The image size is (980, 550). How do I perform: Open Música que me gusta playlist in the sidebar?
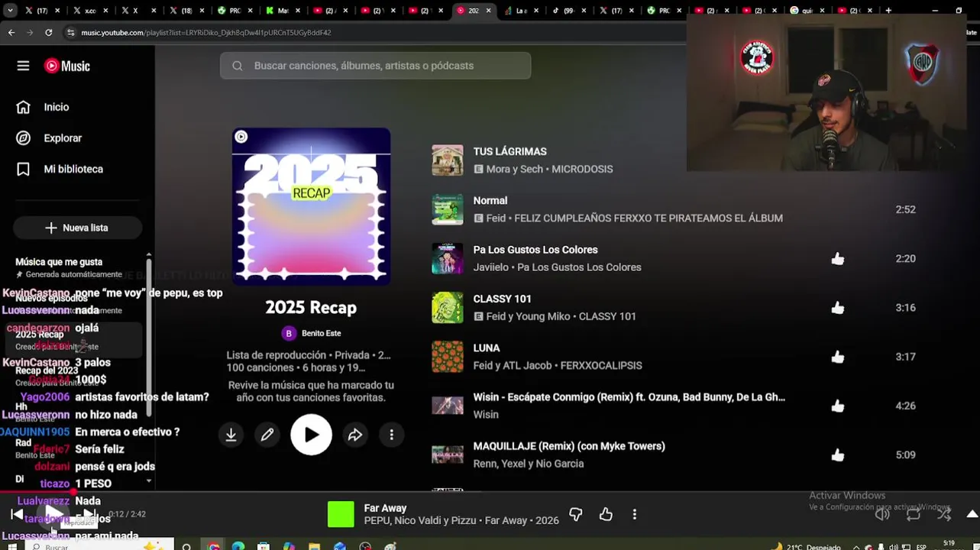coord(69,267)
